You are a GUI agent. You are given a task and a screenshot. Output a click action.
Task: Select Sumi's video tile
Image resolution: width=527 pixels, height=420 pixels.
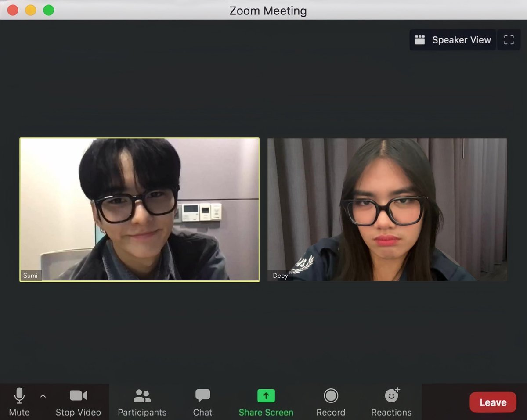140,210
